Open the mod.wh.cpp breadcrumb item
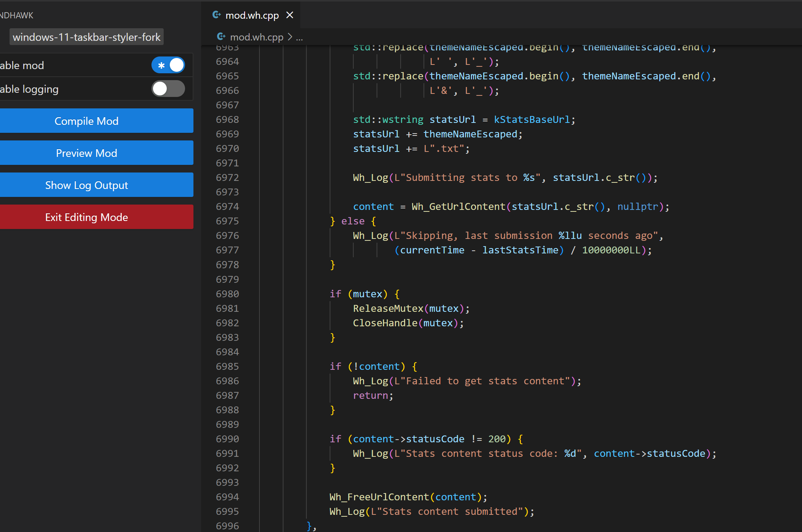Screen dimensions: 802x532 tap(256, 37)
